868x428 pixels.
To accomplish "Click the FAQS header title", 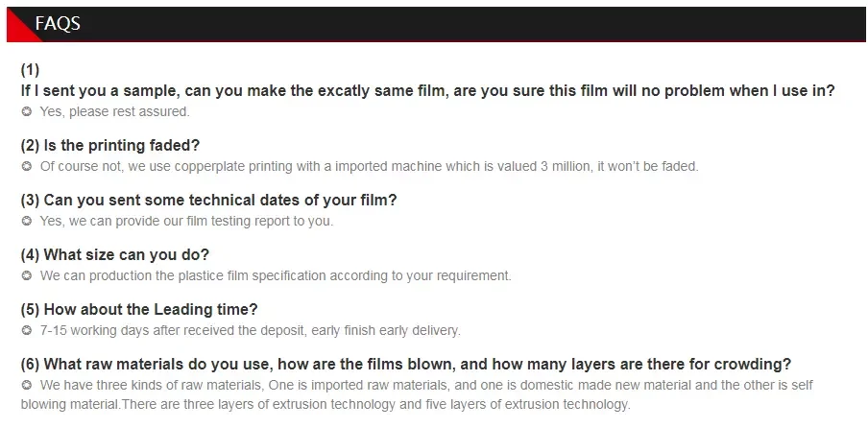I will coord(57,25).
